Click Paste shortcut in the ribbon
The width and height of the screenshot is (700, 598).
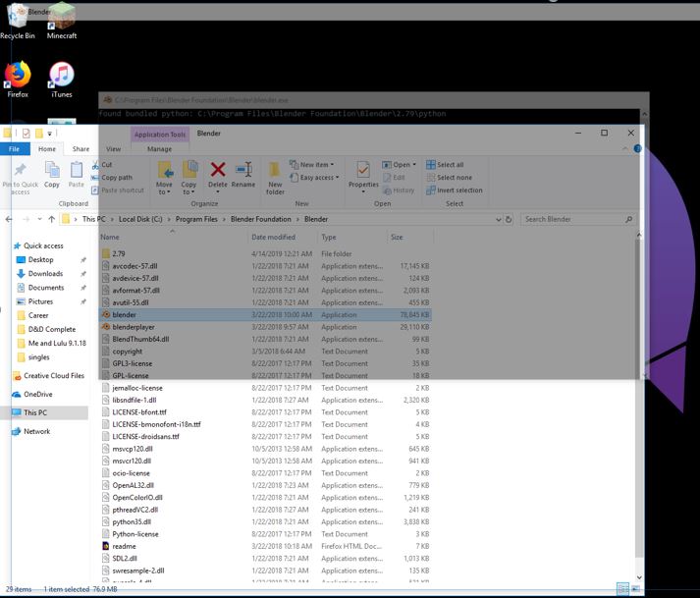[x=119, y=190]
